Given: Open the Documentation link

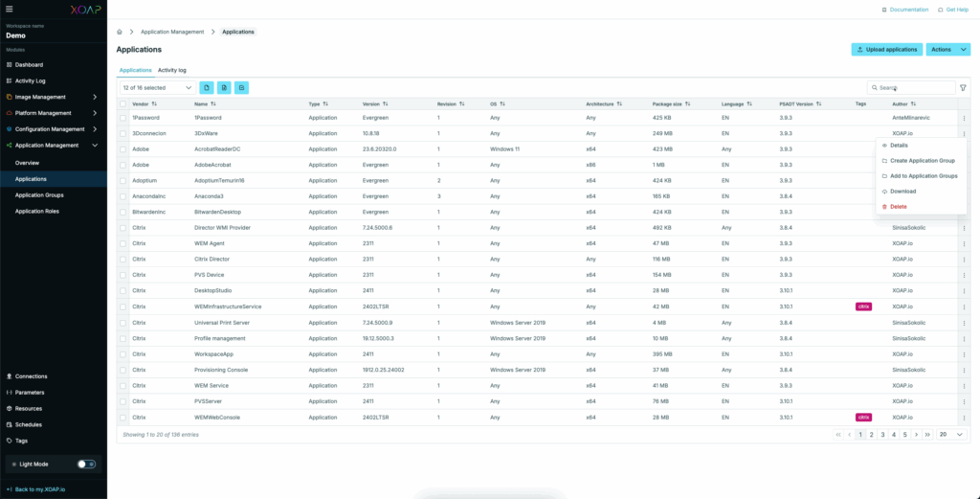Looking at the screenshot, I should click(904, 10).
